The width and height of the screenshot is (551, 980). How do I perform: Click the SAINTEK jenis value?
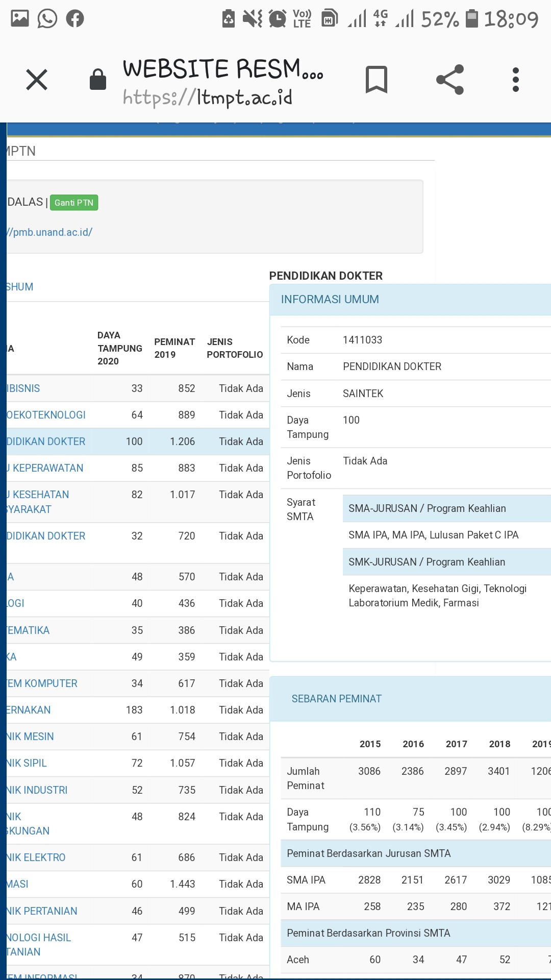tap(363, 394)
